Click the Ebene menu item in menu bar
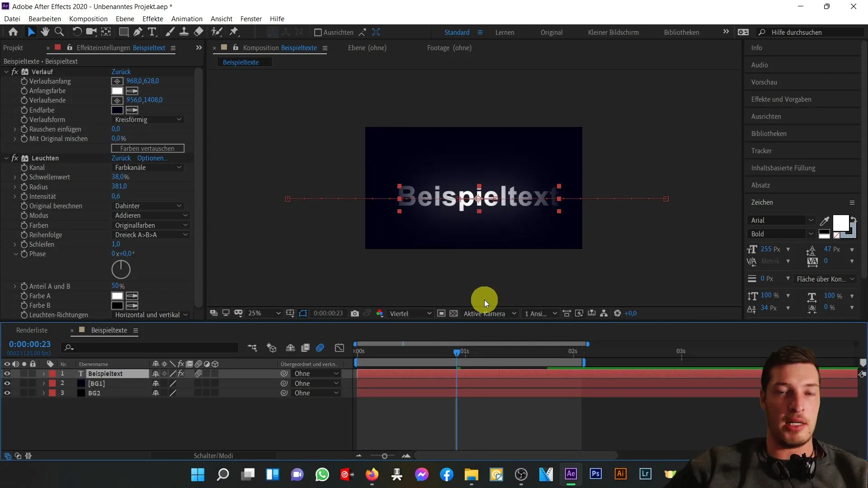 (125, 19)
